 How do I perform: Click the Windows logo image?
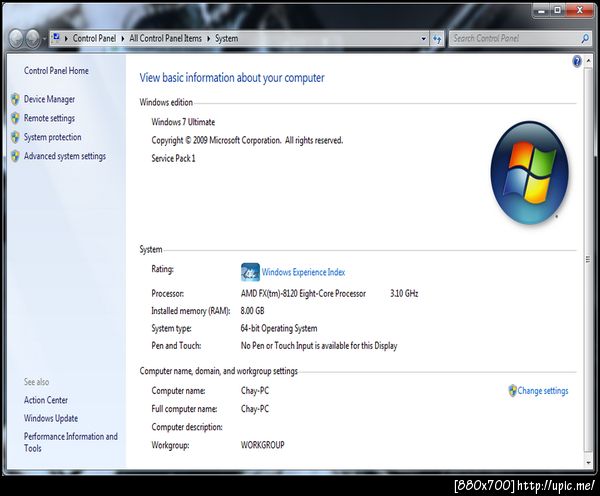(530, 172)
